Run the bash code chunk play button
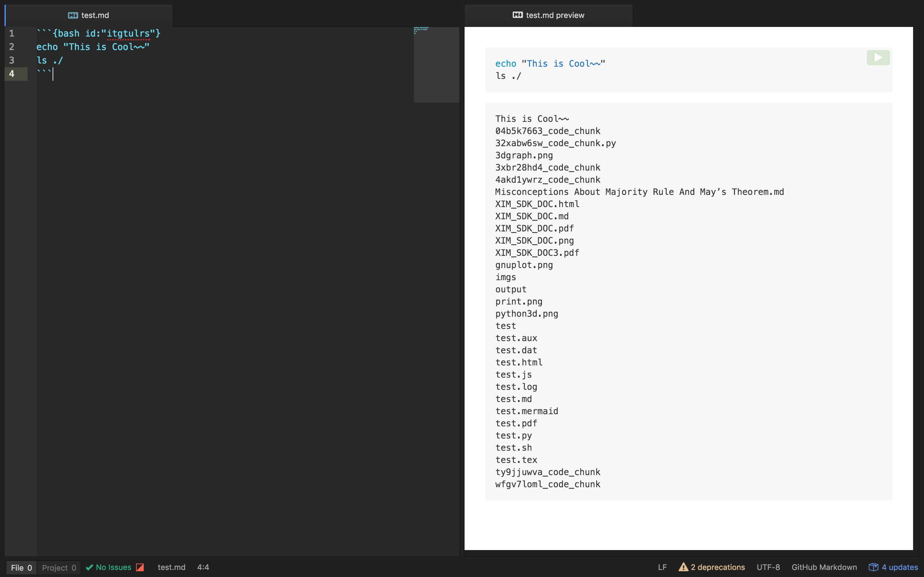Viewport: 924px width, 577px height. [878, 58]
